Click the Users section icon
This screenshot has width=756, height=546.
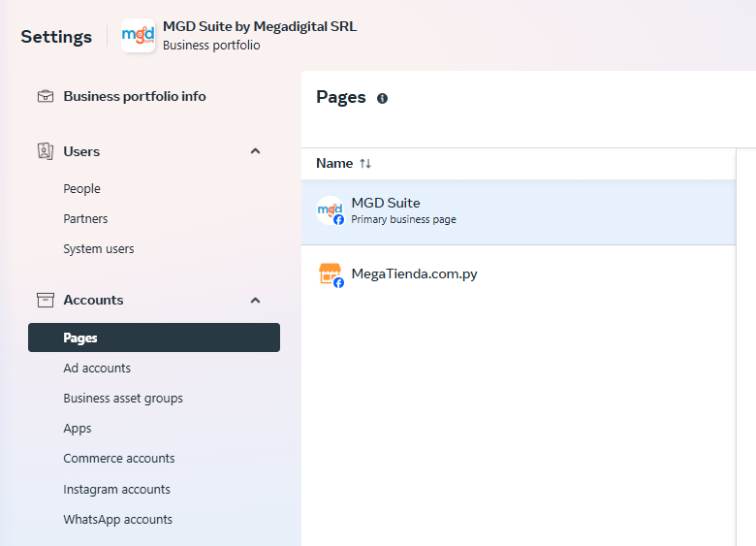[x=46, y=151]
